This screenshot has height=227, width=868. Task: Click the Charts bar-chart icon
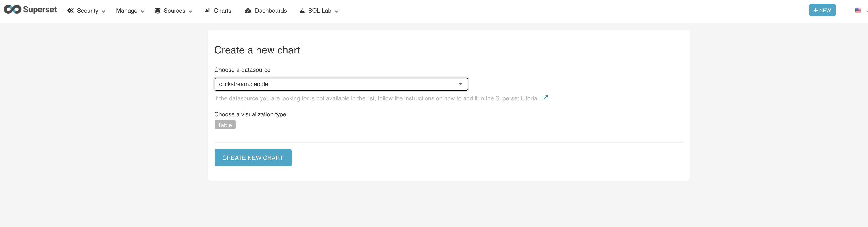pos(207,11)
